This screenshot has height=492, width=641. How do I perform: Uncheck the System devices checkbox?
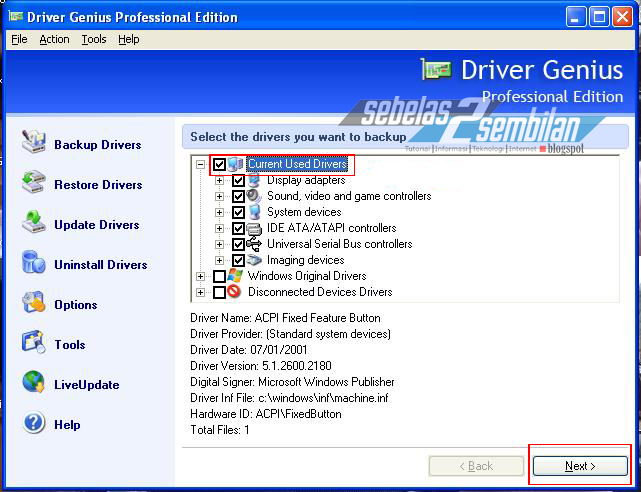(x=238, y=212)
